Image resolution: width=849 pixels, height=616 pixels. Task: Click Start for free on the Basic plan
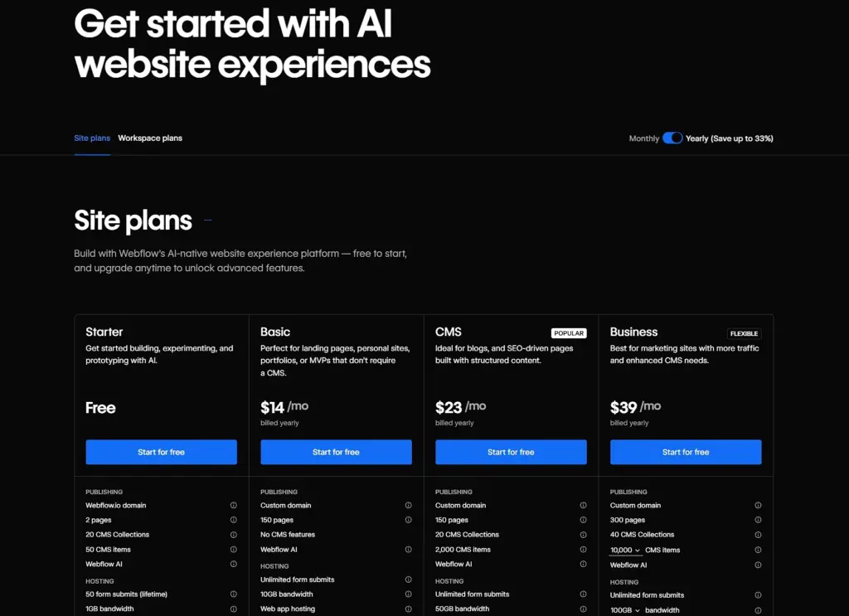336,452
